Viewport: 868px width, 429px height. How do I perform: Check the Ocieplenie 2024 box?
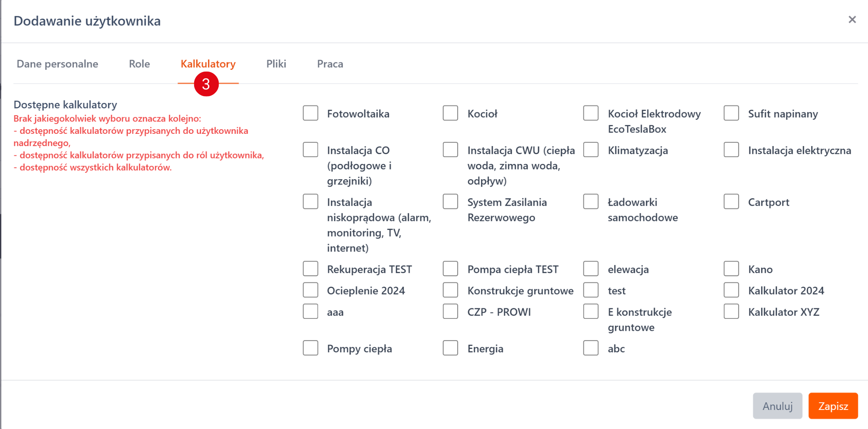coord(310,290)
